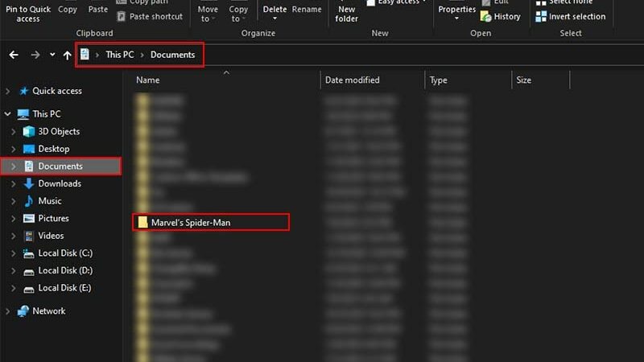Select the Marvel's Spider-Man folder name
The width and height of the screenshot is (644, 362).
point(191,223)
